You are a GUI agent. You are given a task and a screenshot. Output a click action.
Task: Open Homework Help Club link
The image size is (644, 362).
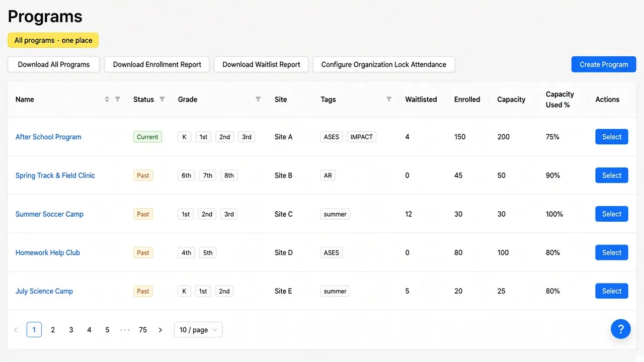tap(48, 253)
